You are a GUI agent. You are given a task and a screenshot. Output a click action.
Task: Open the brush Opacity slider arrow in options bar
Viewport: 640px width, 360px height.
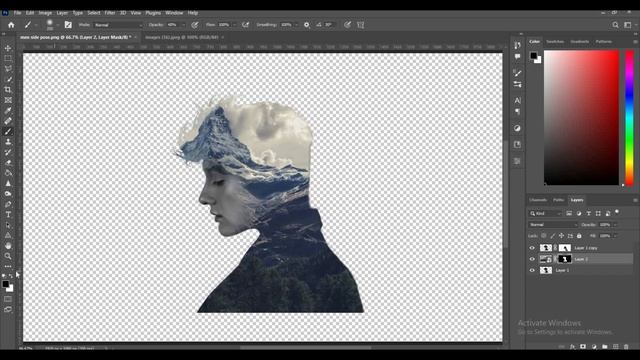pyautogui.click(x=183, y=25)
